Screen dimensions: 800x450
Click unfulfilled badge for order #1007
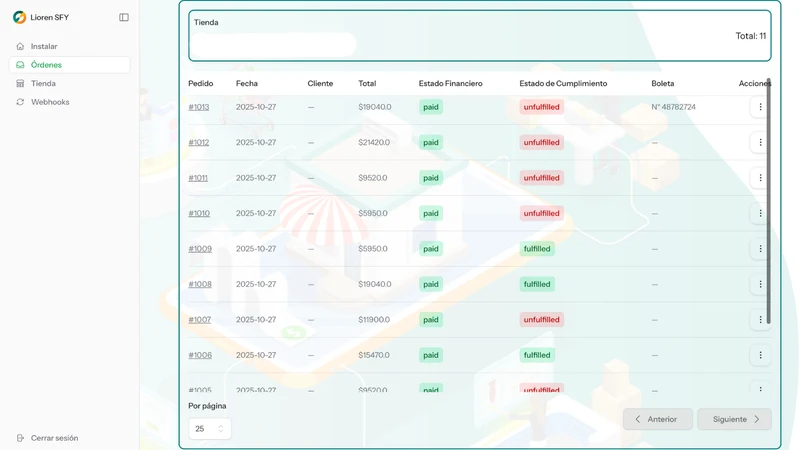pyautogui.click(x=541, y=320)
